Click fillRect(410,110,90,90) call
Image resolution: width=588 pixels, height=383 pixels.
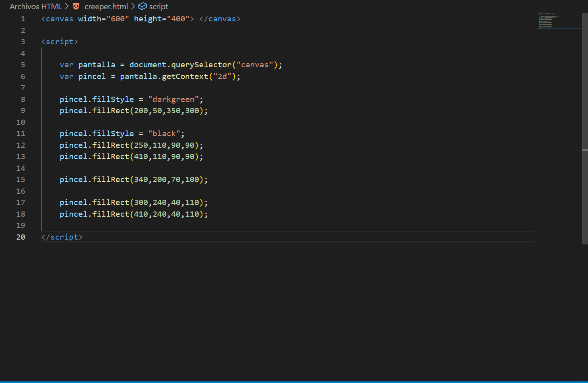coord(146,157)
